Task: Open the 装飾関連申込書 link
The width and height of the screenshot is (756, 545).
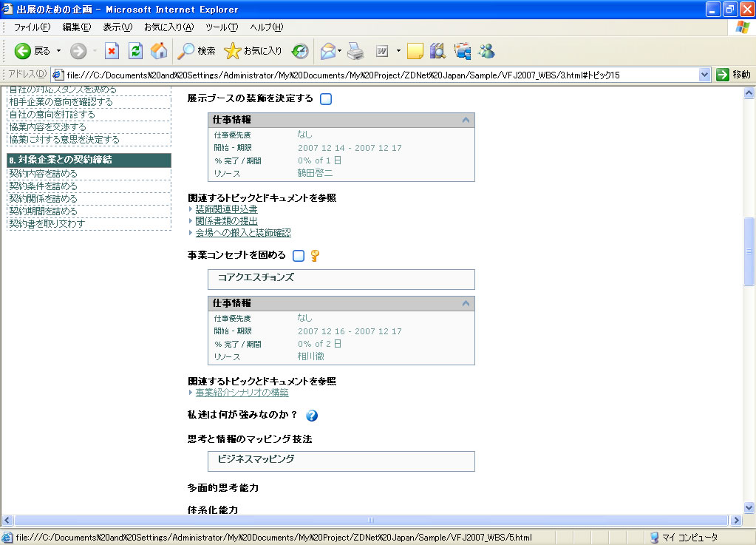Action: (x=226, y=210)
